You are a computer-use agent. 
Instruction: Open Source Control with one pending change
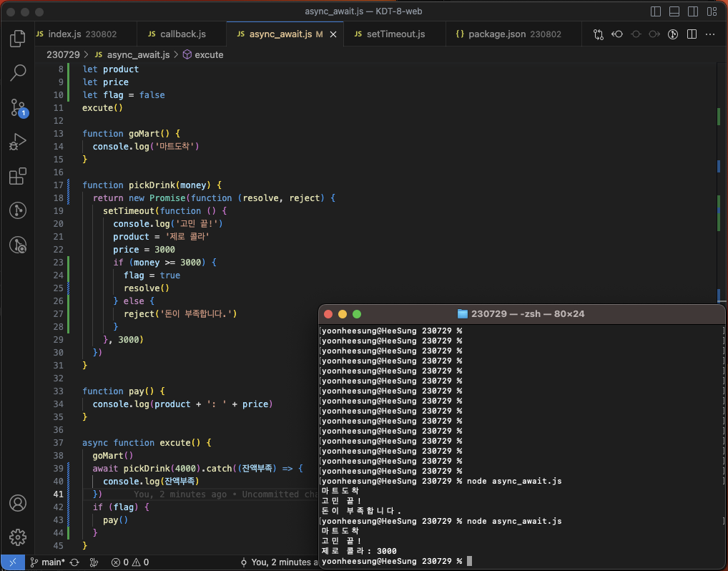coord(19,108)
